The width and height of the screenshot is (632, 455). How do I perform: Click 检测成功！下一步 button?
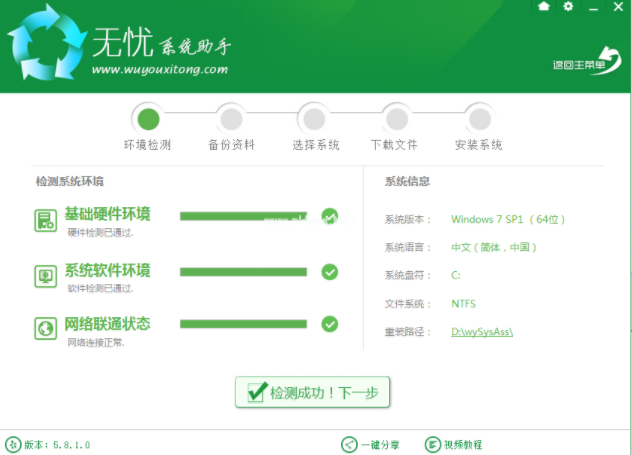click(312, 392)
